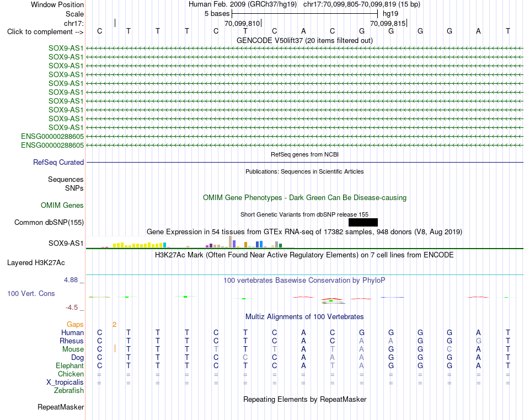Click the 70,099,810 position tick label
The height and width of the screenshot is (420, 524).
[x=242, y=24]
